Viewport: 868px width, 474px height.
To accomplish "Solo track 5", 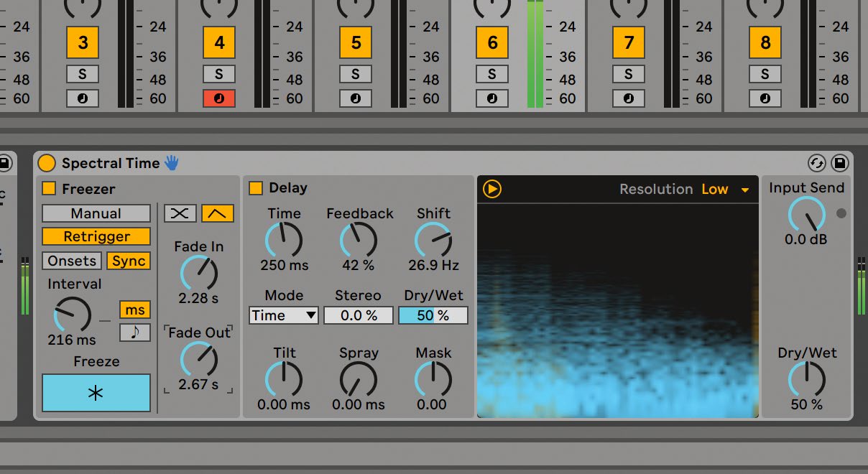I will 356,74.
